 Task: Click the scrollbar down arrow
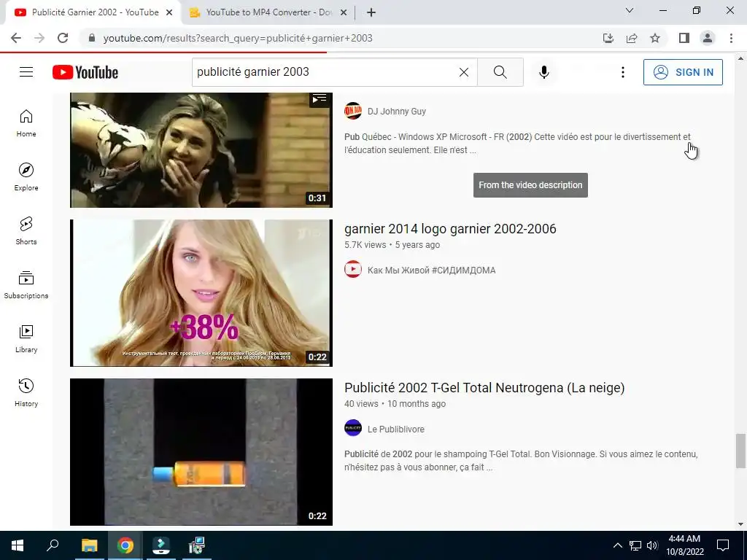[x=740, y=524]
